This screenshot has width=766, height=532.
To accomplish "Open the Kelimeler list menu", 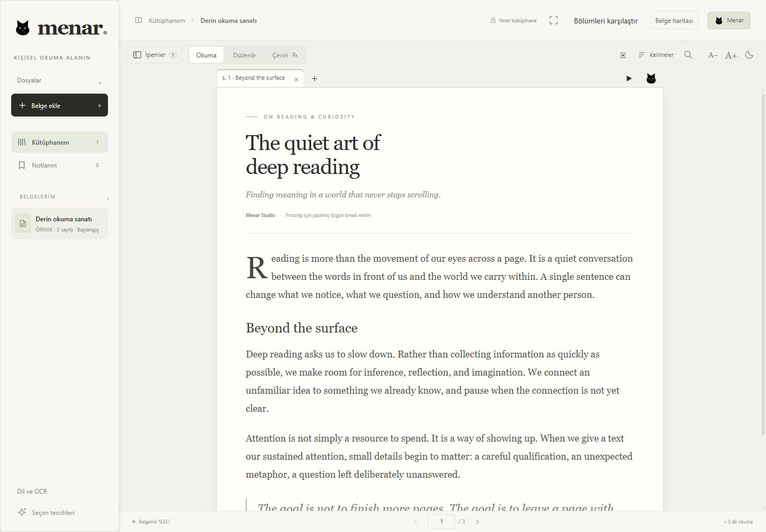I will click(656, 55).
